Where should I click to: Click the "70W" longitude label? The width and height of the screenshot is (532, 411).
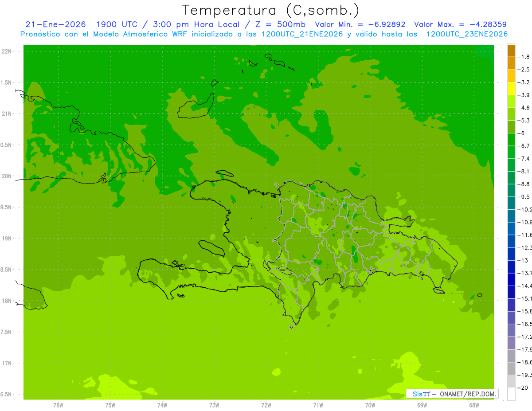370,405
